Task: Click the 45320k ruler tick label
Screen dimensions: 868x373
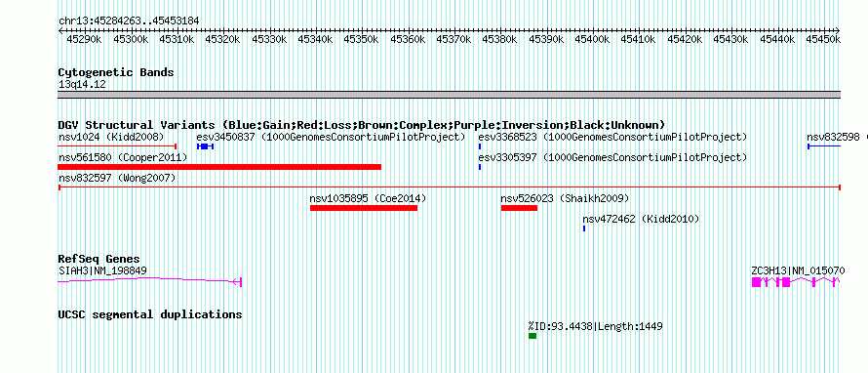Action: [223, 39]
